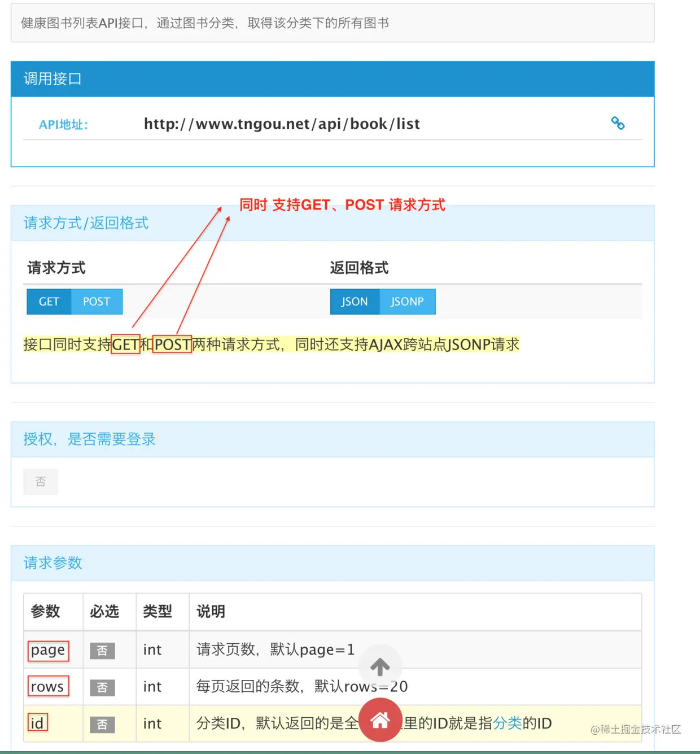
Task: Toggle the 否 option under 授权 section
Action: click(40, 481)
